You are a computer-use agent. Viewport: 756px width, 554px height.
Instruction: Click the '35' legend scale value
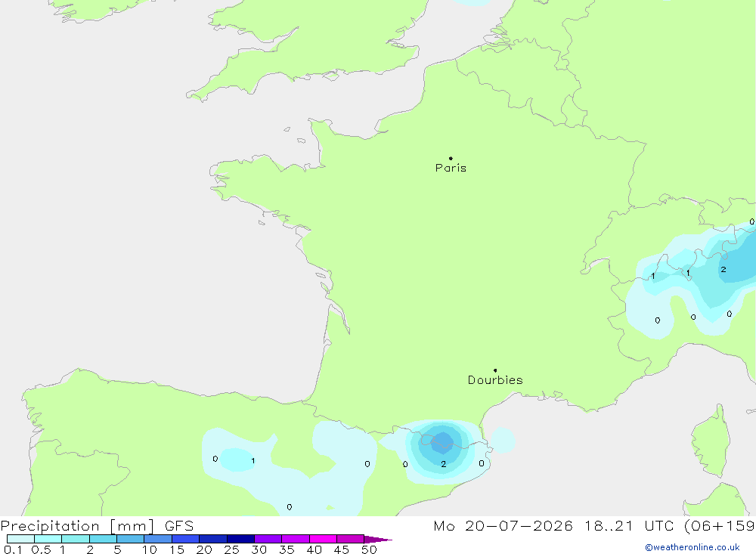coord(287,549)
